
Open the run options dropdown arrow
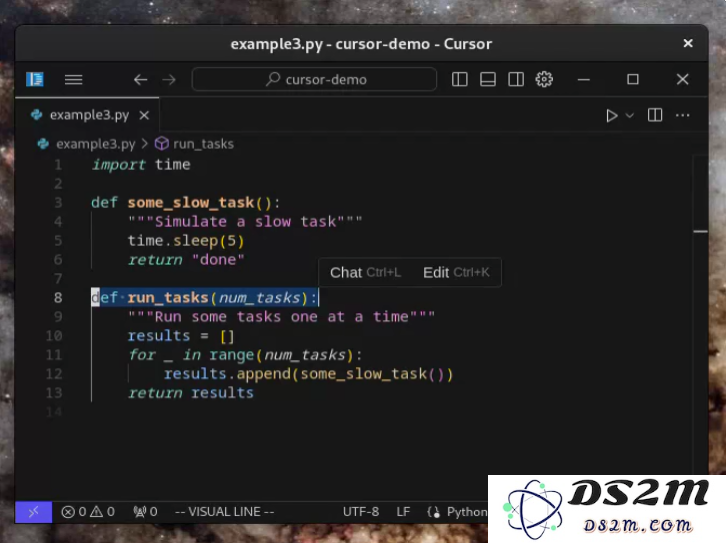click(x=630, y=115)
